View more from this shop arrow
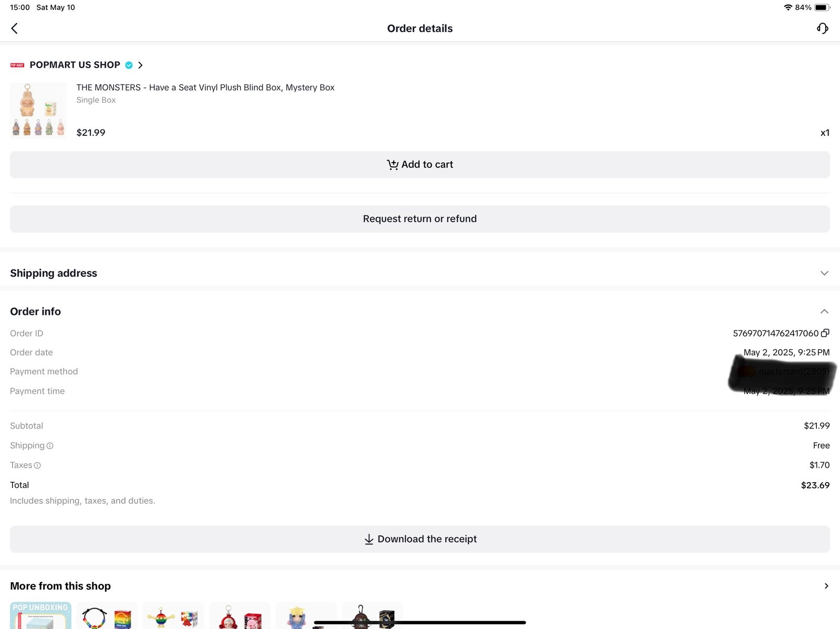This screenshot has width=840, height=629. [826, 586]
